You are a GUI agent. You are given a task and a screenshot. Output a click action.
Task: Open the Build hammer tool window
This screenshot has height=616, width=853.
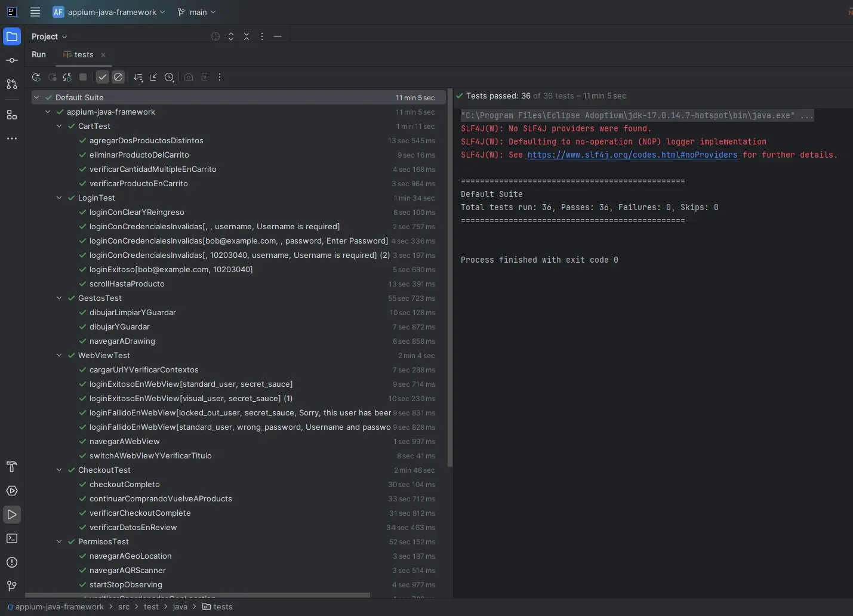tap(12, 467)
